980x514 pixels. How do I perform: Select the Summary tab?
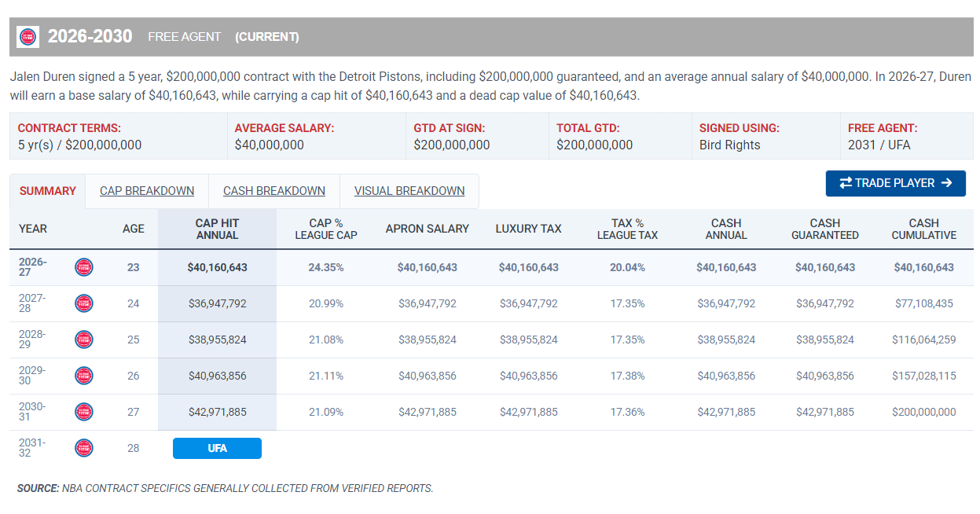[x=48, y=191]
